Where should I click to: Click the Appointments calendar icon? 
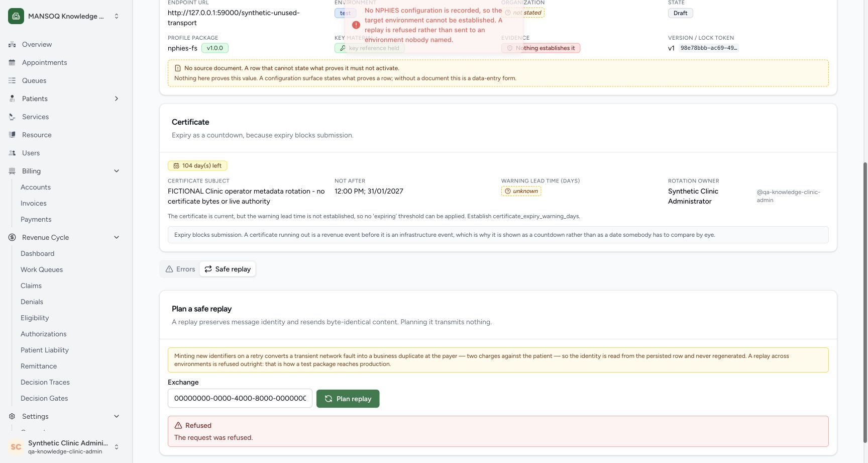pyautogui.click(x=12, y=62)
